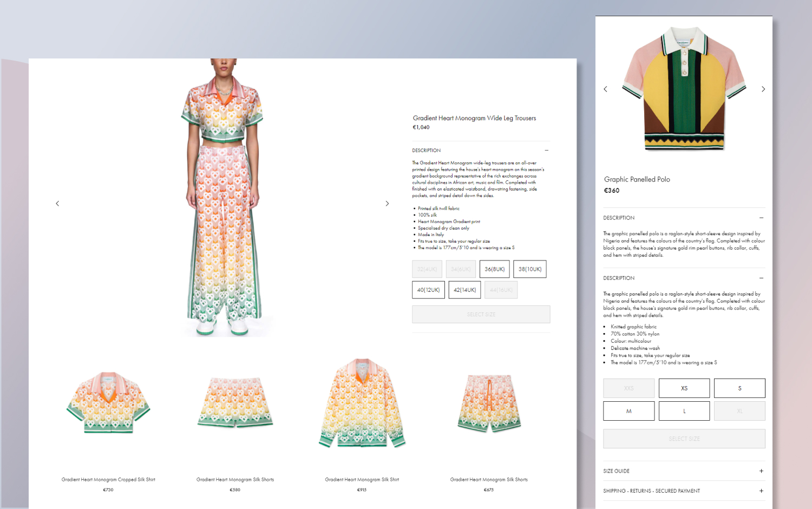Expand the Size Guide plus icon

(x=761, y=471)
